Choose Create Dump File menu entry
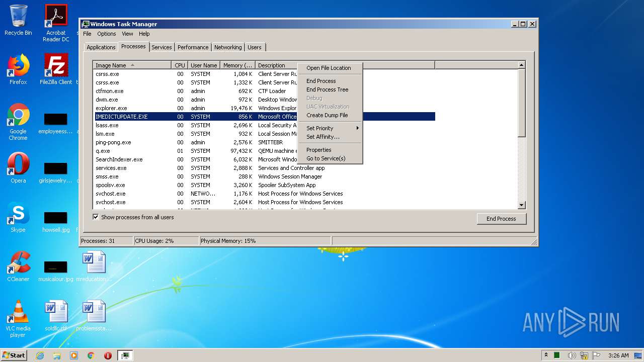 (330, 115)
